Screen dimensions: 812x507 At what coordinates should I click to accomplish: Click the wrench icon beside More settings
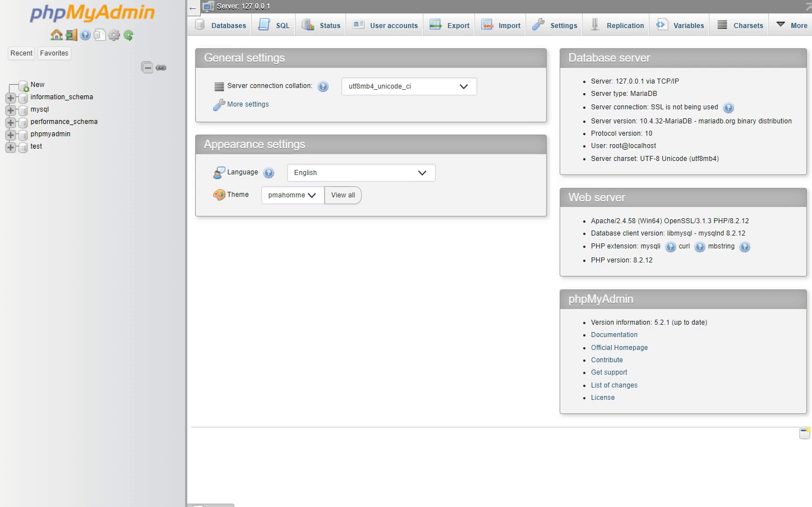pos(219,105)
